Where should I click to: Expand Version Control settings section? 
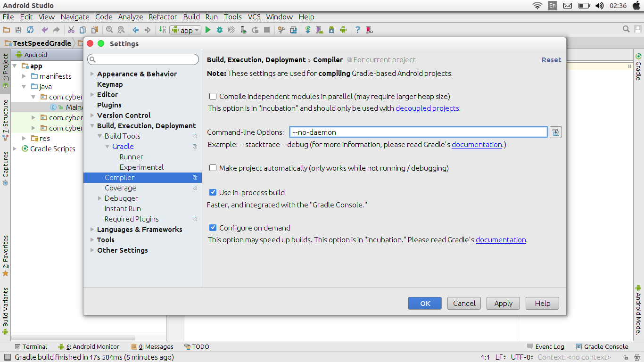[92, 115]
